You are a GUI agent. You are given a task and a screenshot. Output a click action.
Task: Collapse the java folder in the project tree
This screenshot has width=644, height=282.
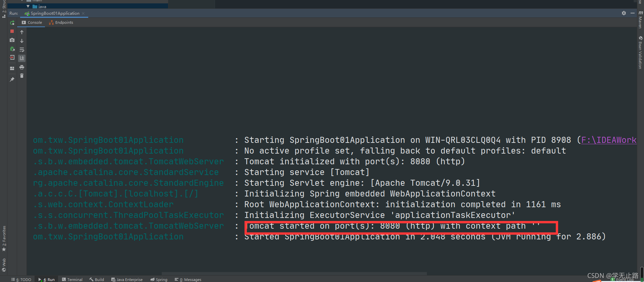(x=28, y=6)
